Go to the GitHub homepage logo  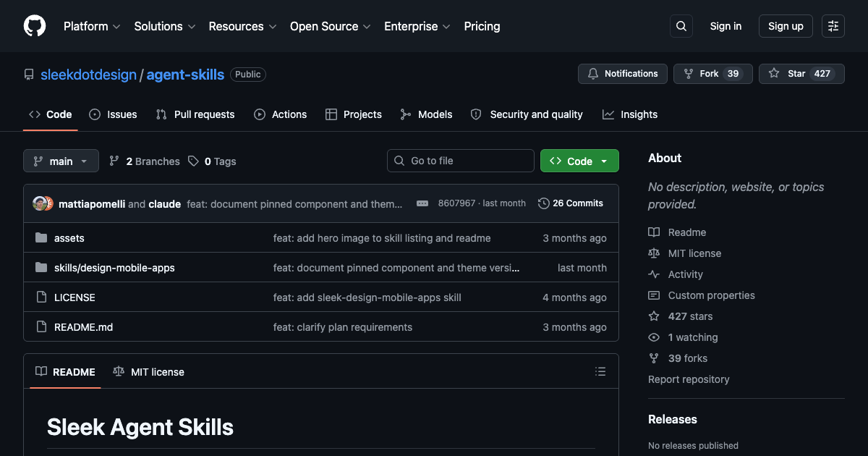tap(35, 26)
